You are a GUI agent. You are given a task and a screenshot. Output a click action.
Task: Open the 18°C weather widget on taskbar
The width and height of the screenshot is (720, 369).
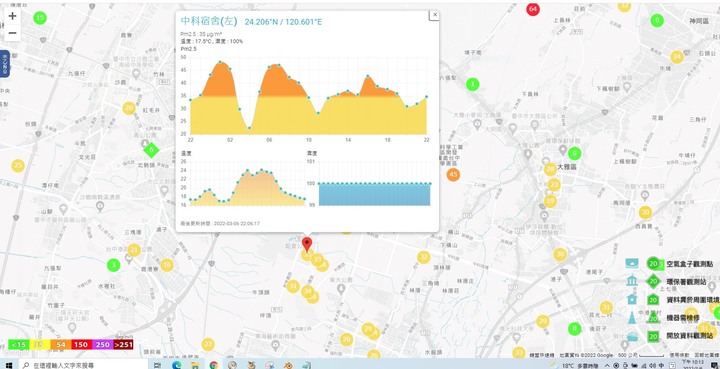click(574, 365)
